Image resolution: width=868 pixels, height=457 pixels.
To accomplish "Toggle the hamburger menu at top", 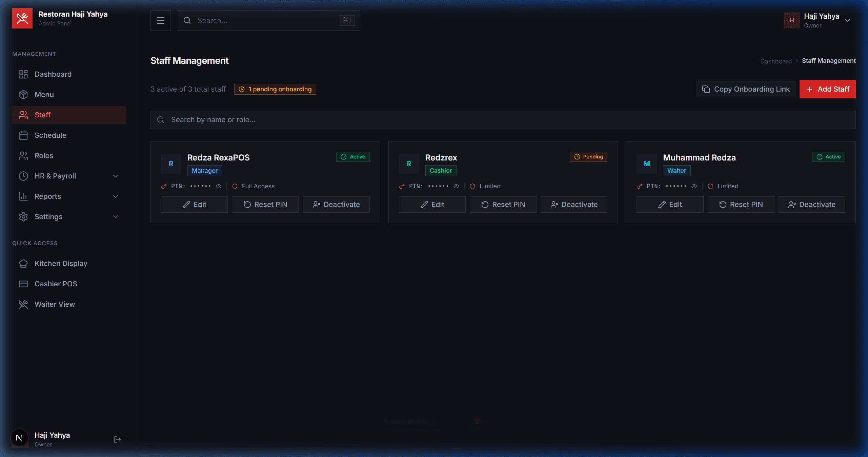I will pyautogui.click(x=160, y=20).
